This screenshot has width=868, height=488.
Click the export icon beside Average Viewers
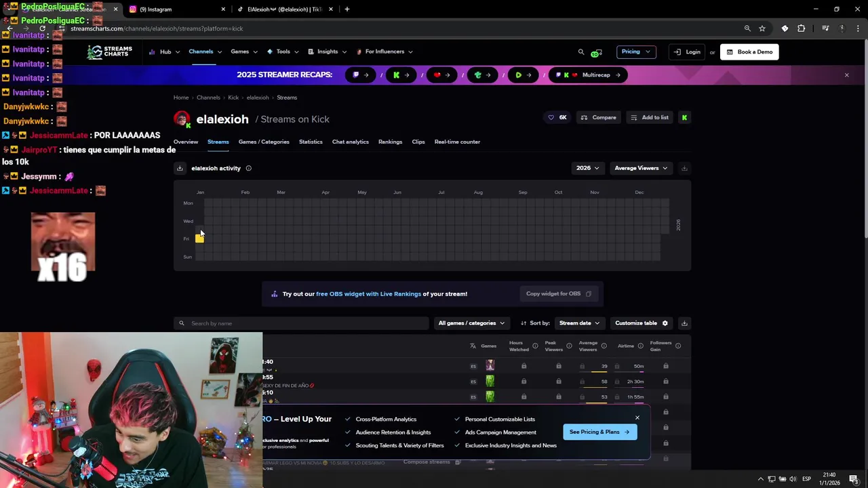tap(684, 168)
